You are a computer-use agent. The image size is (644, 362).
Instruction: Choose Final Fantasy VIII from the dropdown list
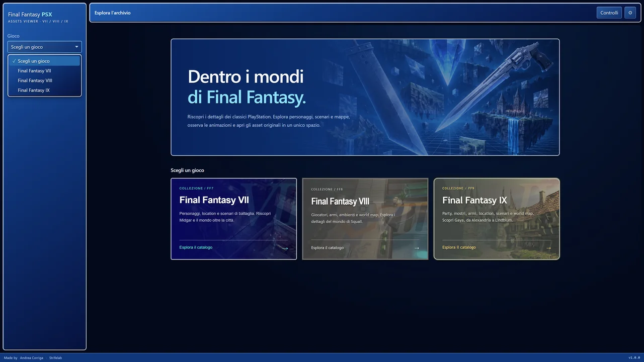click(x=44, y=80)
